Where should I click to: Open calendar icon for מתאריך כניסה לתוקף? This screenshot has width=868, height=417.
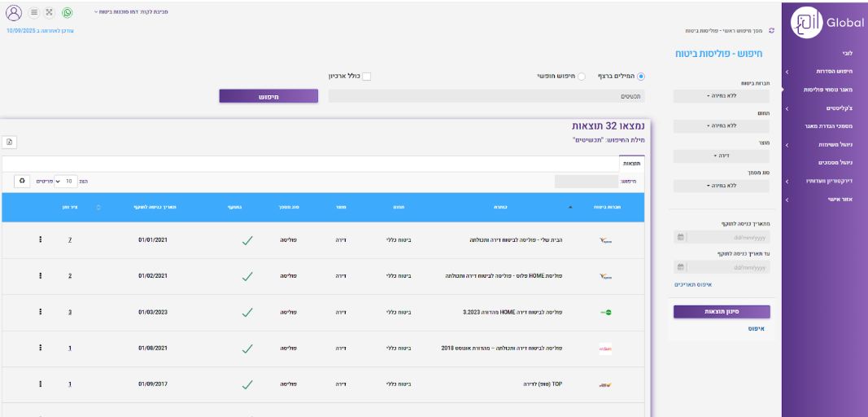680,238
